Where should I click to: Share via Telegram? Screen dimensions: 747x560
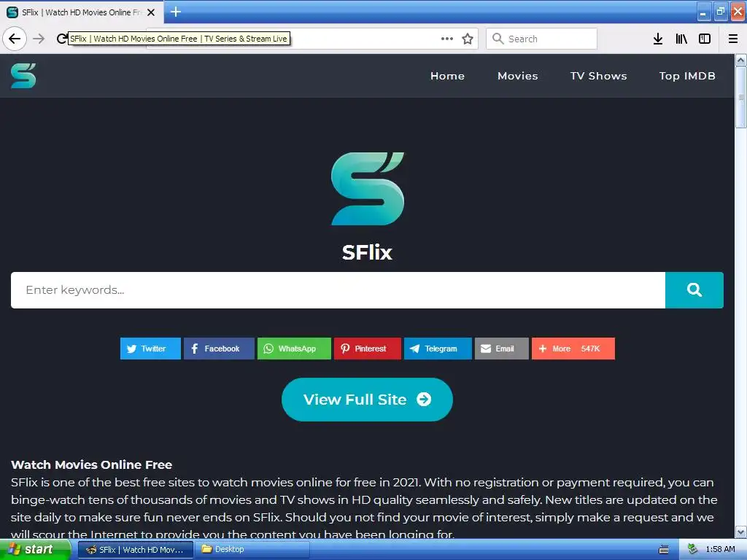pos(438,349)
